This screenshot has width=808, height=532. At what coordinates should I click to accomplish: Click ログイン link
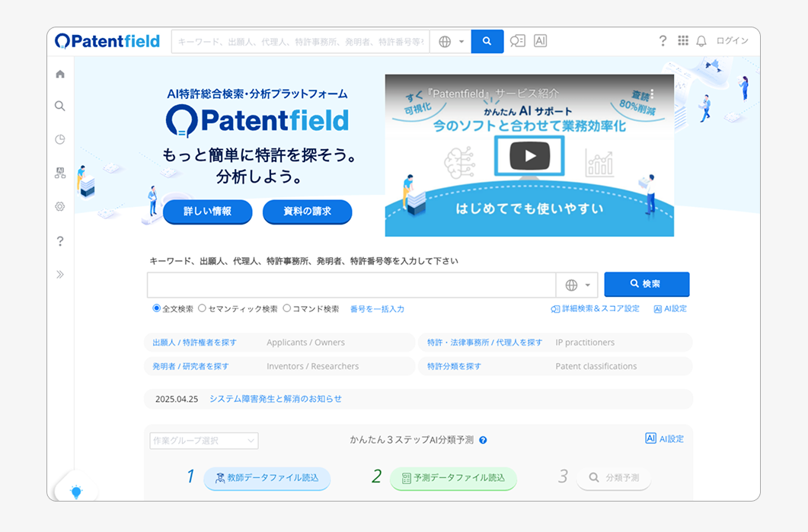click(733, 40)
